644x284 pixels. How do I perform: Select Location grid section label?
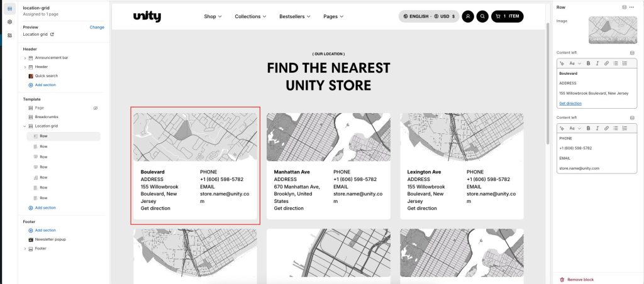pyautogui.click(x=46, y=126)
